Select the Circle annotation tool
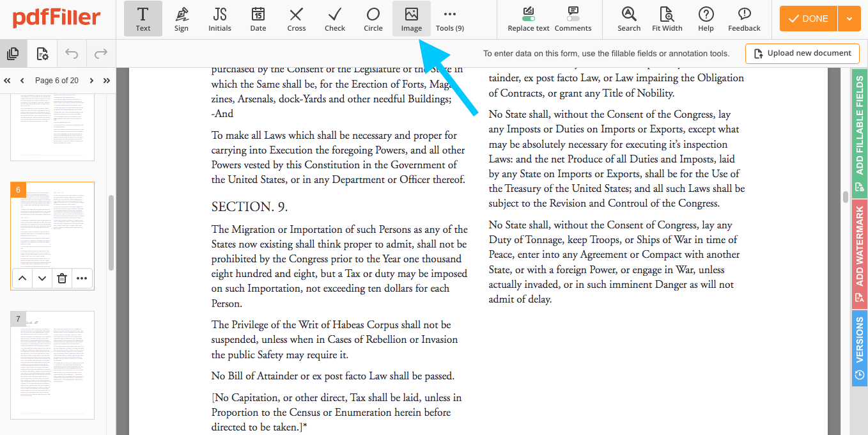This screenshot has width=868, height=435. coord(373,19)
